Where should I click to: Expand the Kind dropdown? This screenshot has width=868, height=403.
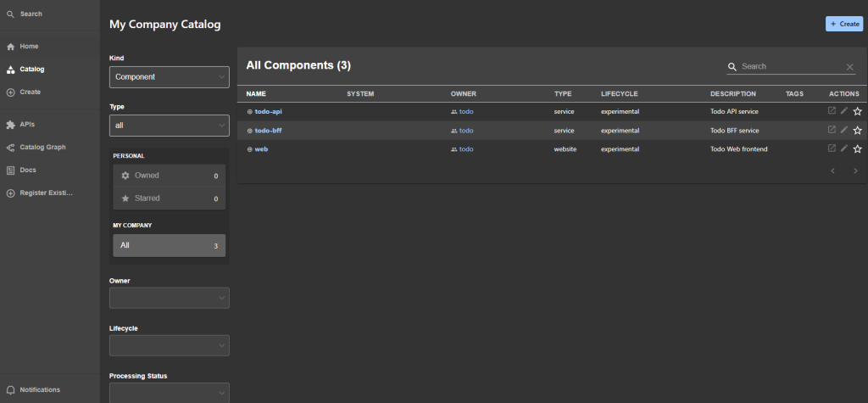(x=170, y=77)
